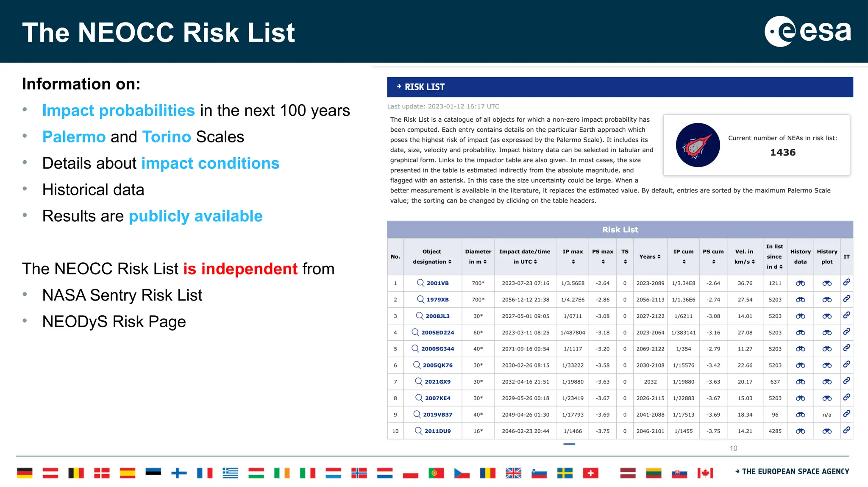Sort by TS column arrows
The height and width of the screenshot is (487, 868).
click(x=625, y=262)
